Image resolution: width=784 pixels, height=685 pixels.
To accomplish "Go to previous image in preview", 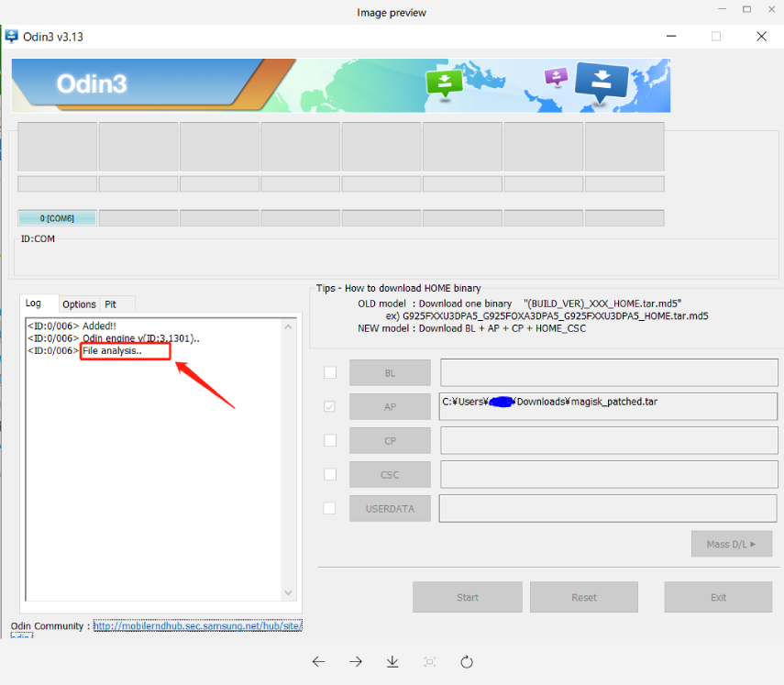I will (318, 662).
